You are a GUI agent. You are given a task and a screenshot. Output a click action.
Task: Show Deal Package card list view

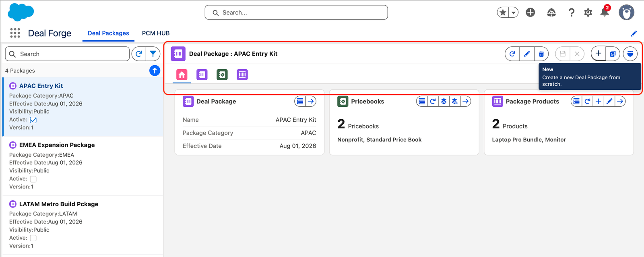click(300, 102)
